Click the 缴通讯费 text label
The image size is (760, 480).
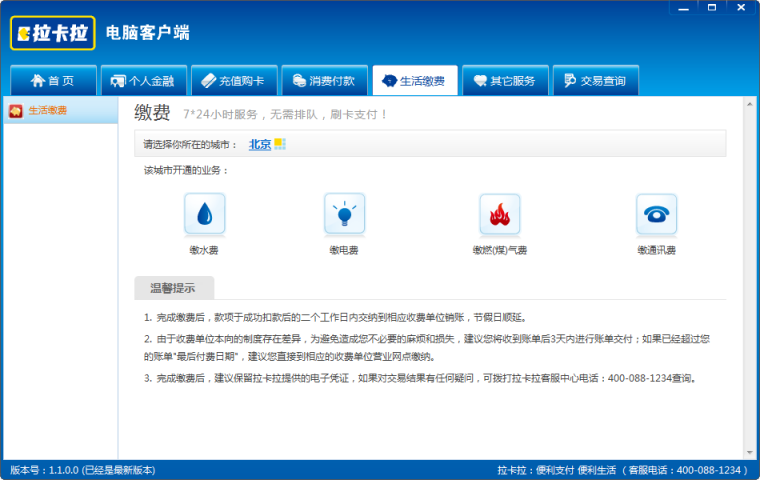pos(656,250)
